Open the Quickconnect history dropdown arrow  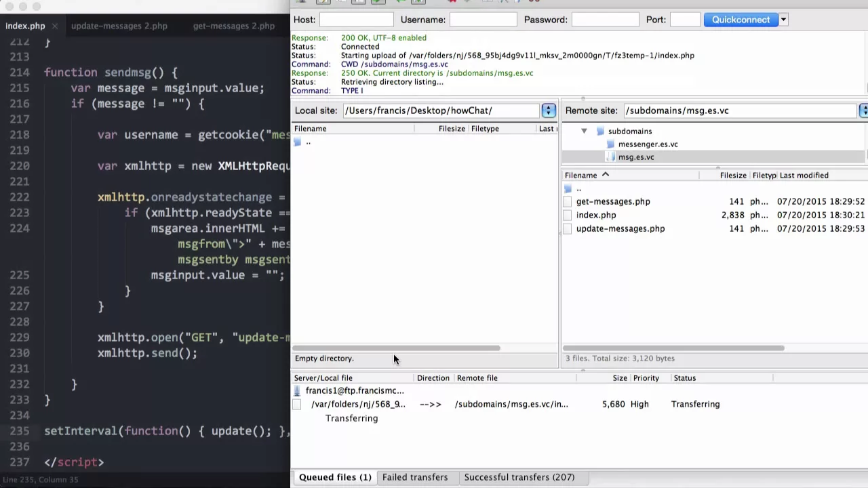pyautogui.click(x=783, y=20)
